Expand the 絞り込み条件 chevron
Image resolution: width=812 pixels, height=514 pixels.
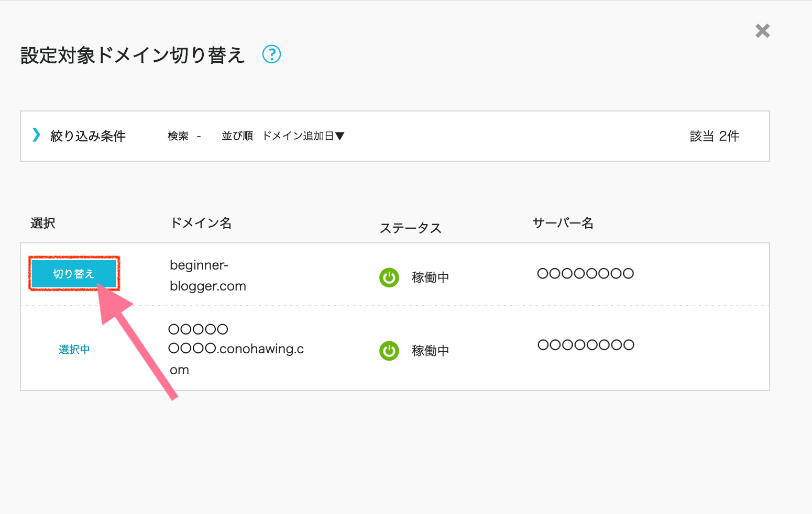[x=36, y=135]
